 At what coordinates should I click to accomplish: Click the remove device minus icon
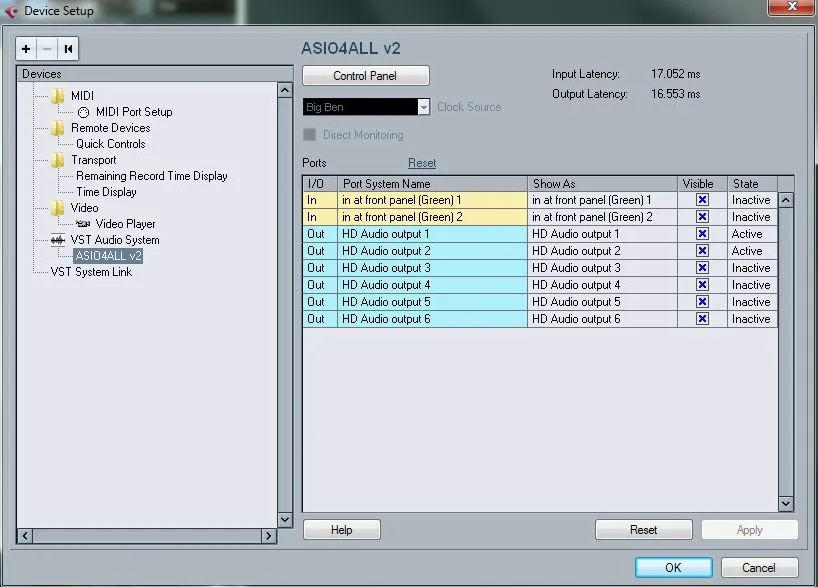pyautogui.click(x=46, y=48)
